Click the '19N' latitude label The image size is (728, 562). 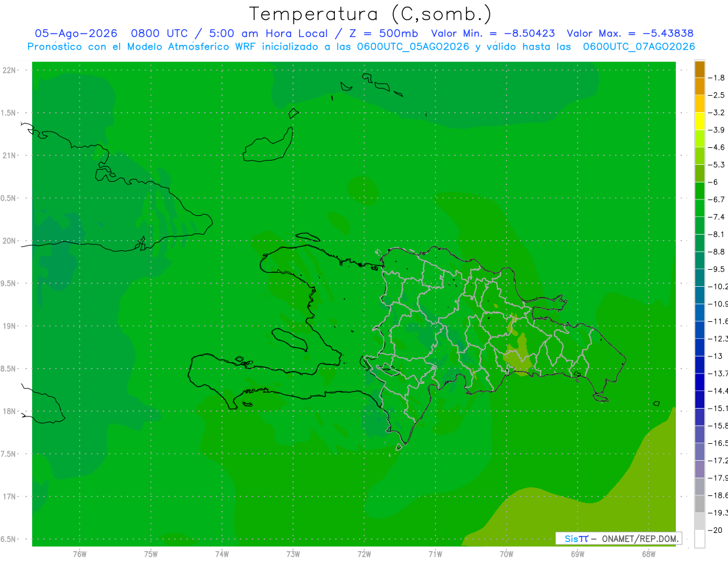click(10, 326)
